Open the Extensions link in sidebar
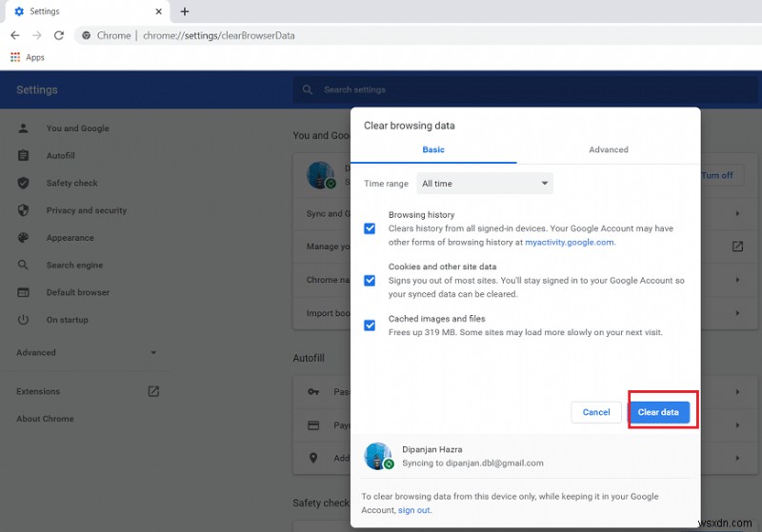 point(38,391)
